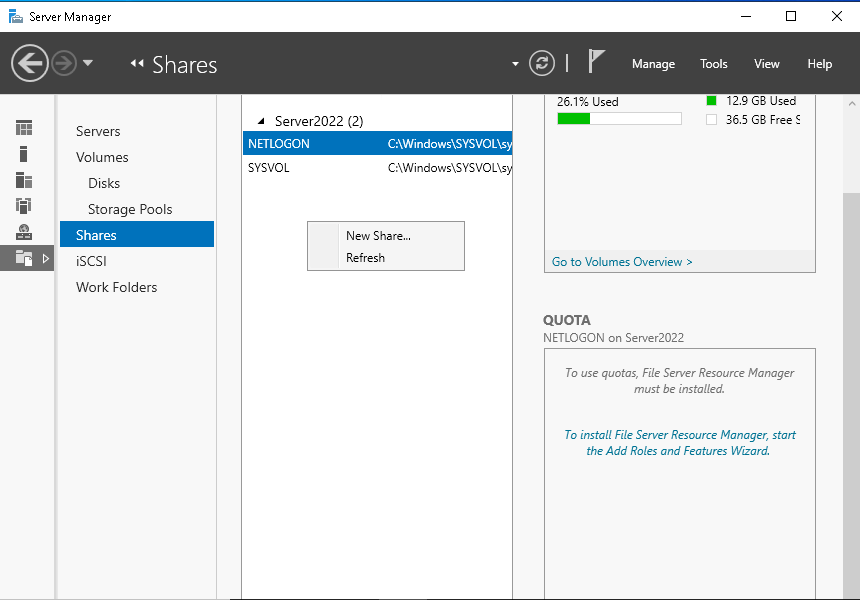The image size is (860, 600).
Task: Select Shares in navigation pane
Action: pyautogui.click(x=137, y=235)
